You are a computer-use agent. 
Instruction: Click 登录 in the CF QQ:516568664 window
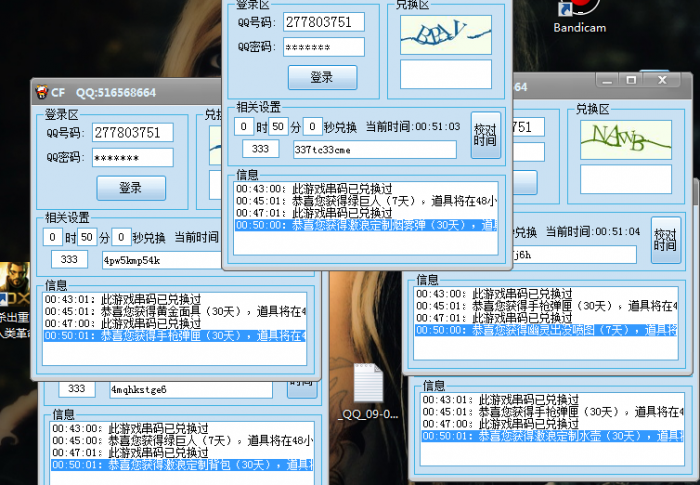coord(131,188)
